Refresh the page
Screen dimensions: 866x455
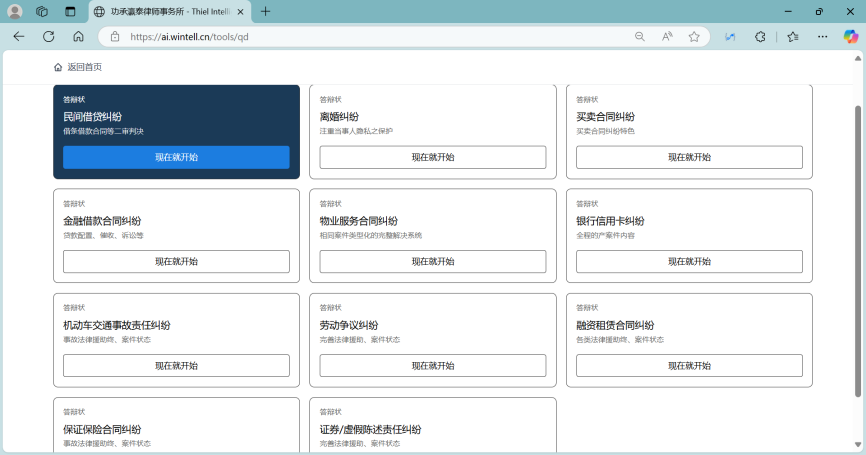click(x=49, y=36)
